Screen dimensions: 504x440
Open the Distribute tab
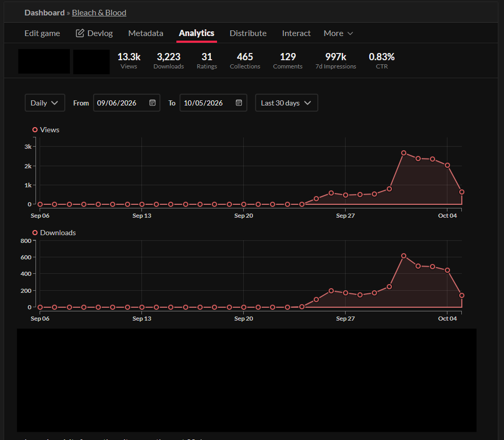pyautogui.click(x=248, y=33)
